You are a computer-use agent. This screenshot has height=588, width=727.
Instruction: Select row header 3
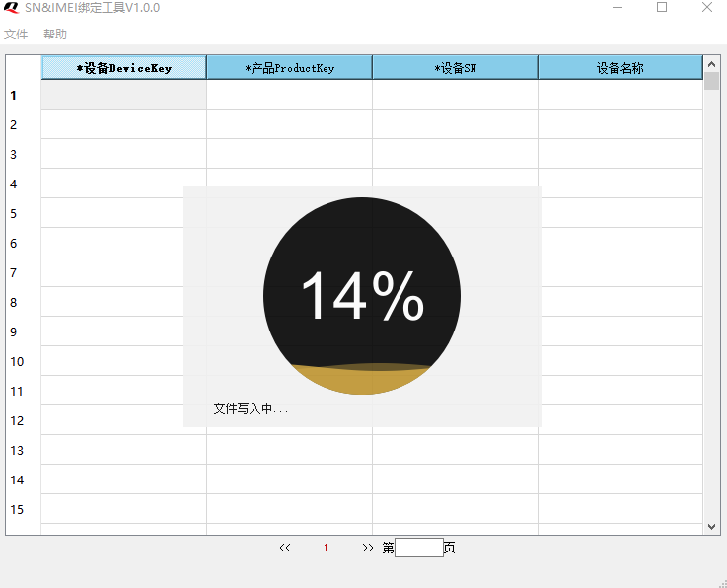click(24, 154)
